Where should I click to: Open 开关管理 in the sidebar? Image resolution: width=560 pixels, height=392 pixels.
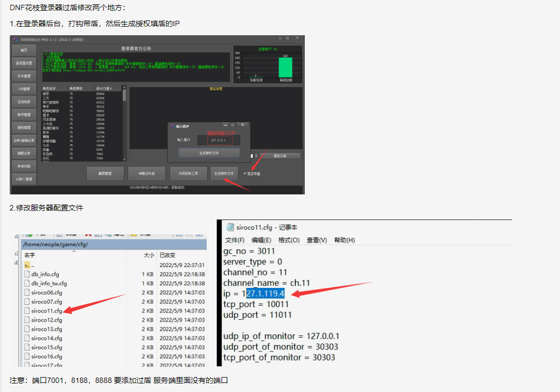(x=24, y=76)
